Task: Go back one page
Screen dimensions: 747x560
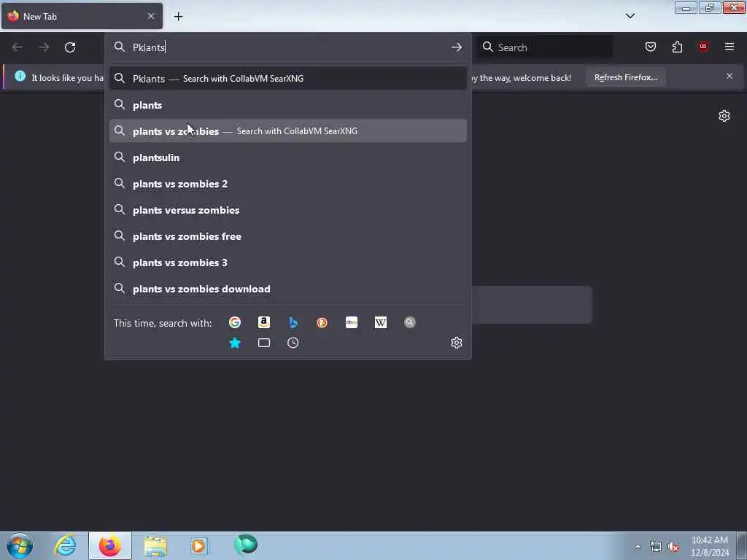Action: pos(18,47)
